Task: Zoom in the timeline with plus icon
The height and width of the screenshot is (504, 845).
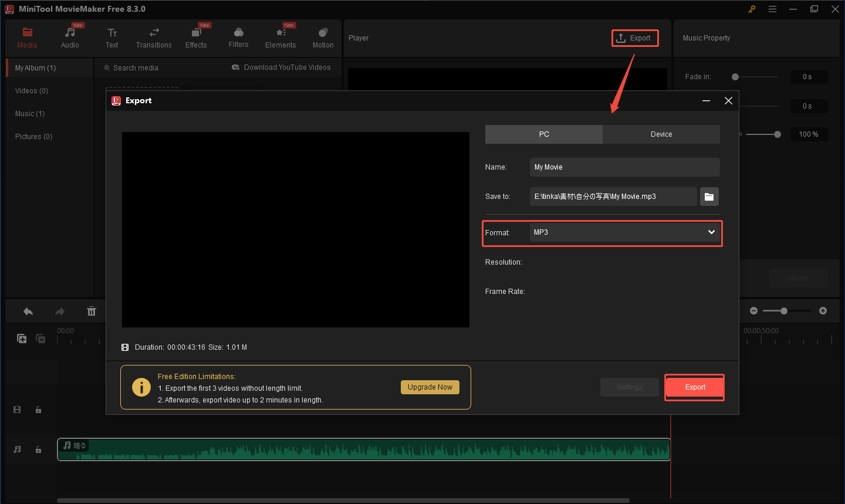Action: pos(823,311)
